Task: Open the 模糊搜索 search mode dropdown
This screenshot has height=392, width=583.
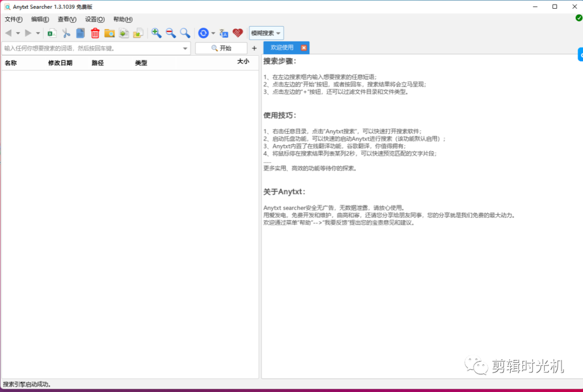Action: click(266, 33)
